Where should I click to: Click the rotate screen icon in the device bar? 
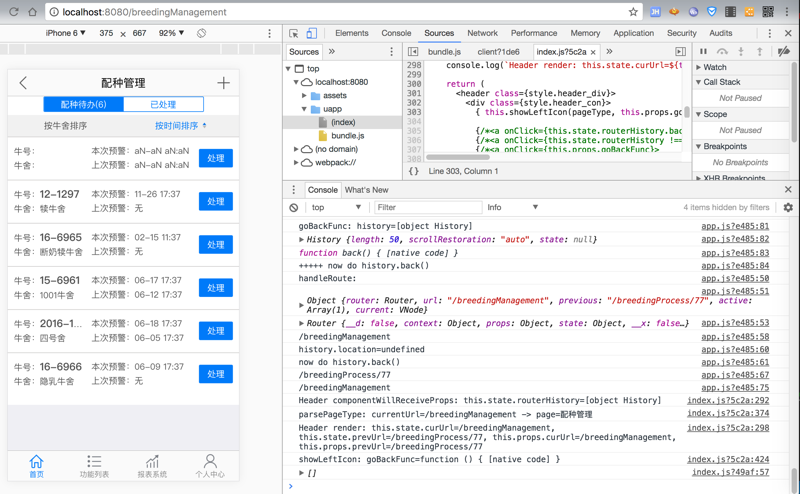201,33
